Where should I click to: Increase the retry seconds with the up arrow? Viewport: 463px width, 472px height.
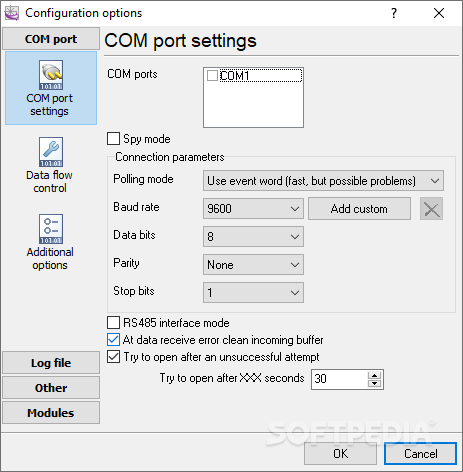click(374, 375)
